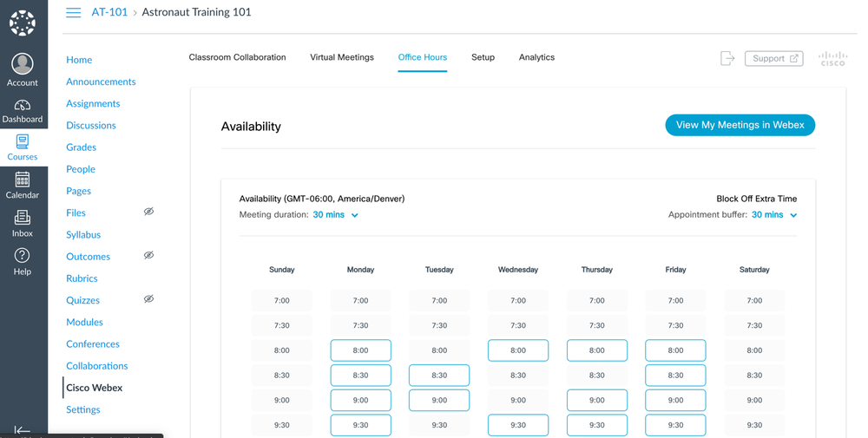Select Thursday 8:30 time slot
Viewport: 868px width, 438px height.
coord(597,375)
